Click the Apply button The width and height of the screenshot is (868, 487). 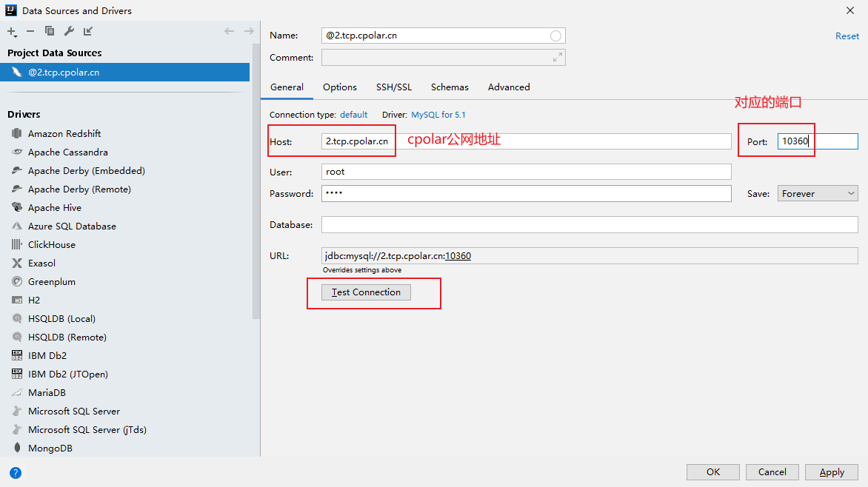832,472
